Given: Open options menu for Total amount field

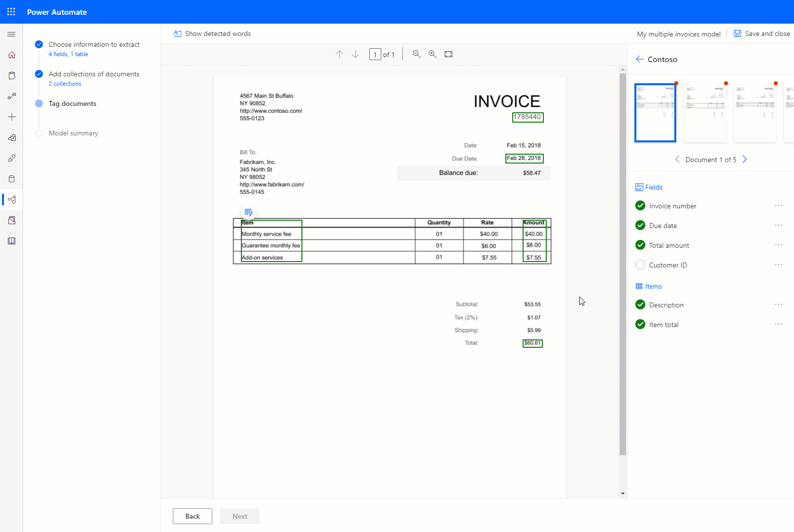Looking at the screenshot, I should pyautogui.click(x=778, y=245).
